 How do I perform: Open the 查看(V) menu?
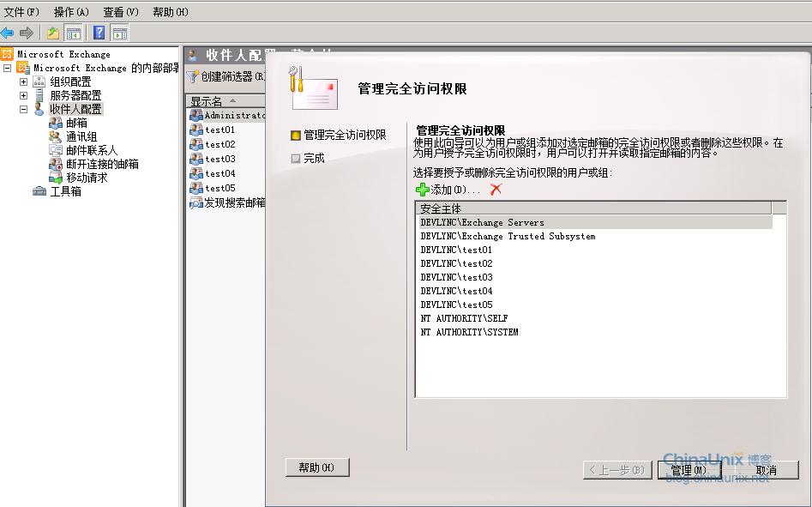pos(121,12)
